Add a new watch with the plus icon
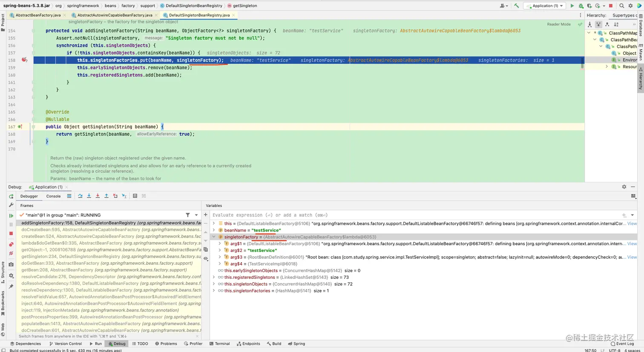 pos(206,215)
